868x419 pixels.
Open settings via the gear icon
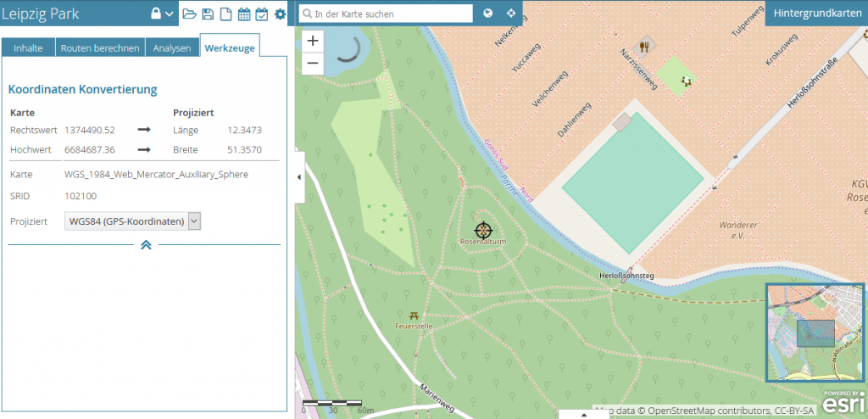coord(280,14)
